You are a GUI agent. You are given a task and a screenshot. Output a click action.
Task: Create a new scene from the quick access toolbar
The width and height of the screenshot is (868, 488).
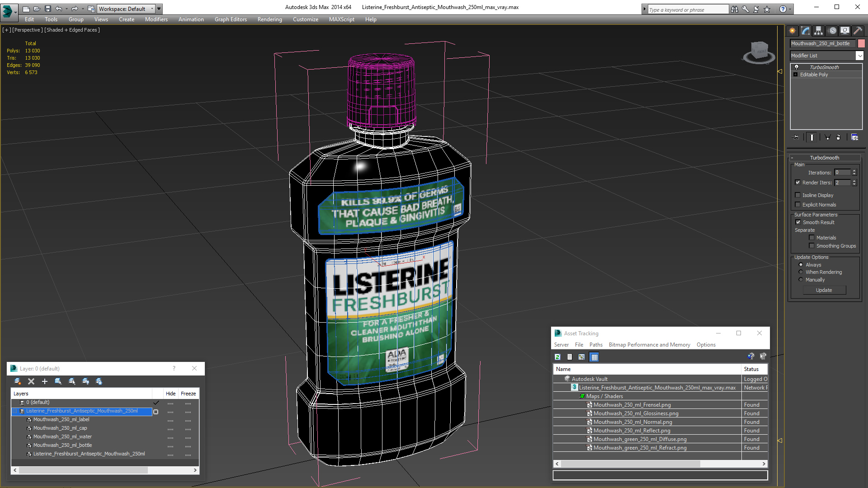26,9
